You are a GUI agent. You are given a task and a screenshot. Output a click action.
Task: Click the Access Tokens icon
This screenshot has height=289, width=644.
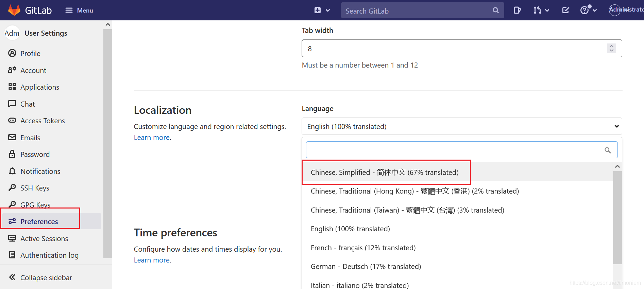click(12, 120)
